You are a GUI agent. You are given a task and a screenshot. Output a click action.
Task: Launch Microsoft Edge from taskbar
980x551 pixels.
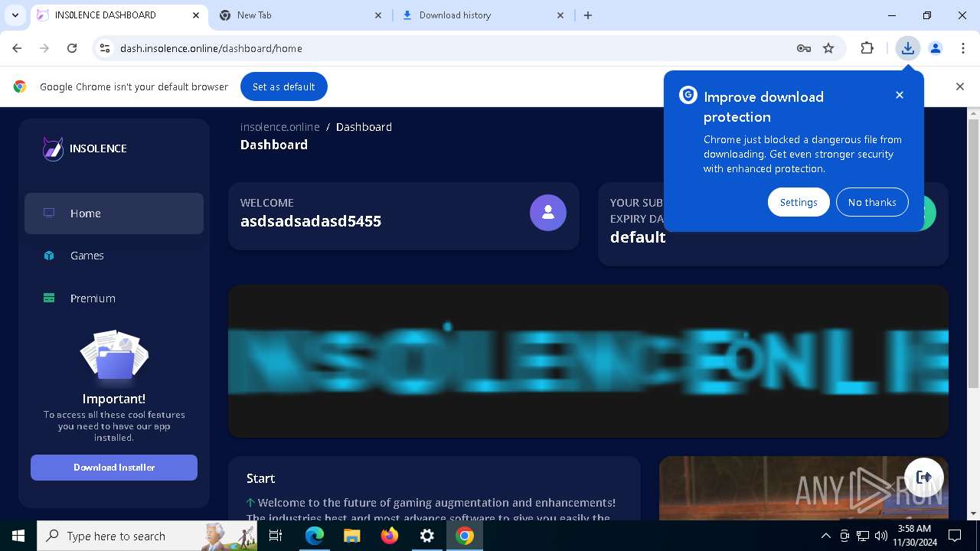315,536
